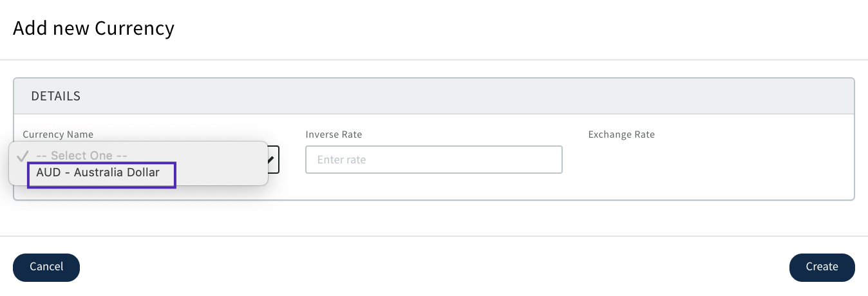This screenshot has width=868, height=296.
Task: Click the Currency Name dropdown arrow
Action: 273,159
